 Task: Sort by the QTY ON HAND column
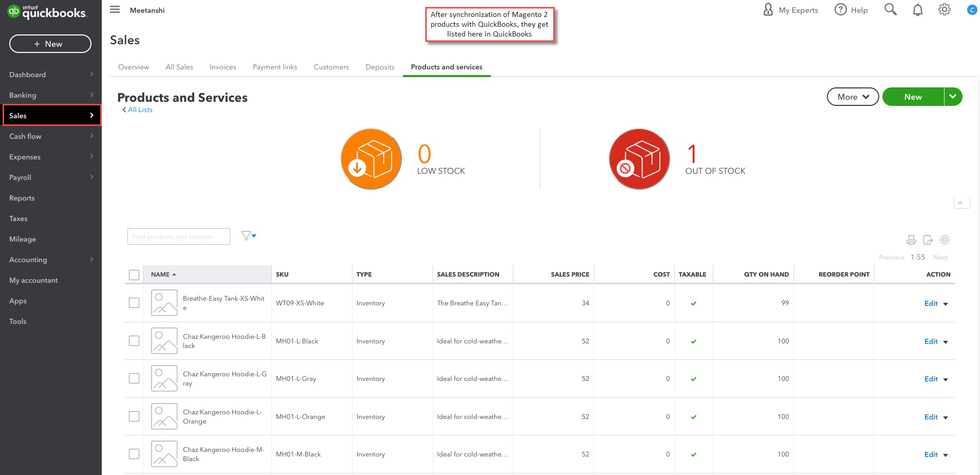pyautogui.click(x=766, y=275)
